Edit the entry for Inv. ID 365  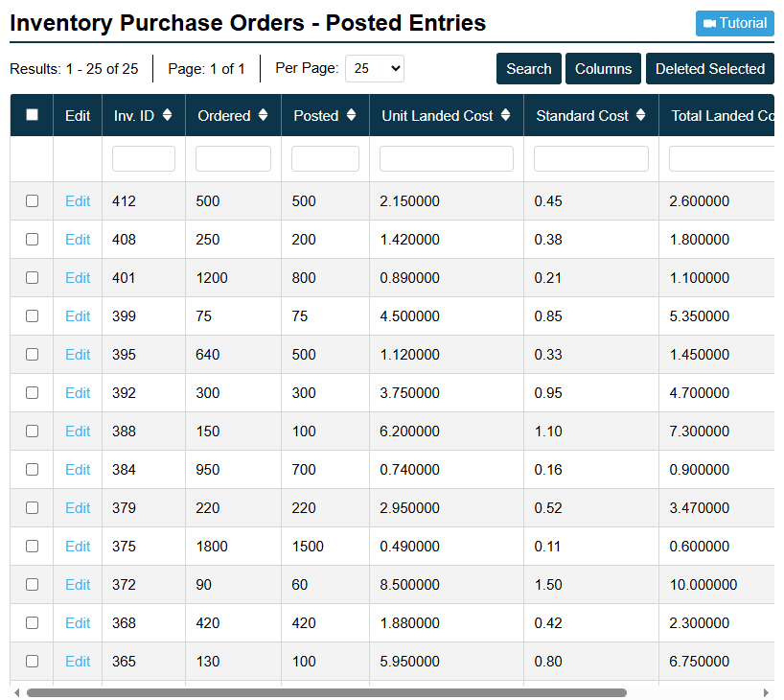coord(78,662)
